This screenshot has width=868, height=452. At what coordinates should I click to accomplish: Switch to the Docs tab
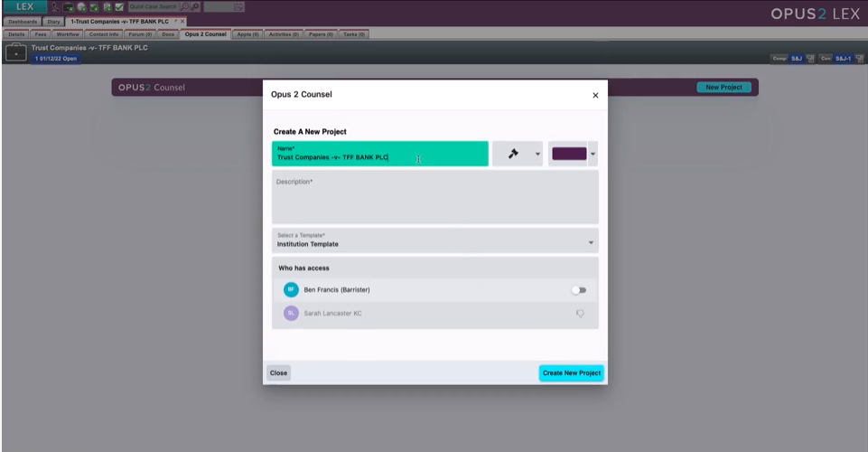[168, 34]
